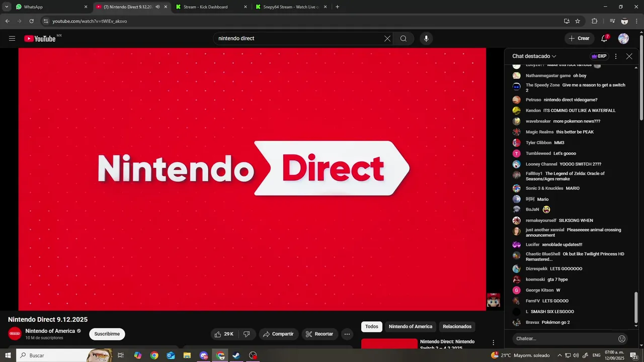The image size is (644, 362).
Task: Go back in browser history
Action: 7,21
